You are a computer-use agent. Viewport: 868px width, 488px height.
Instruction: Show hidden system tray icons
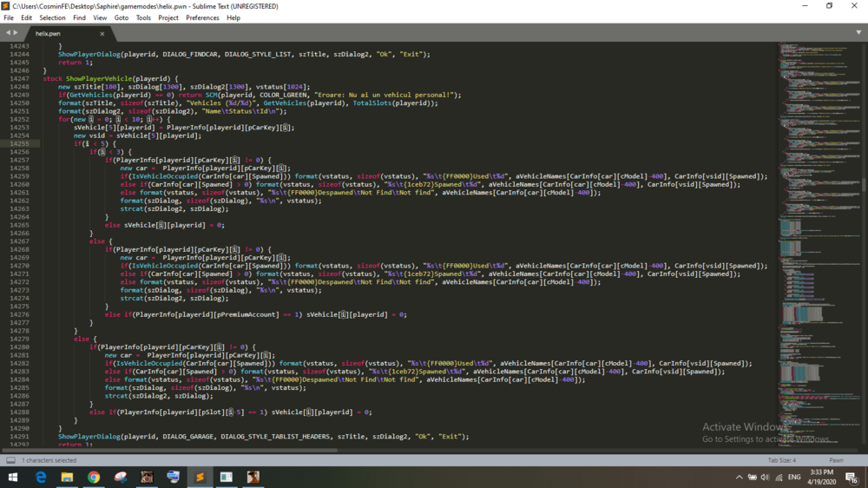point(739,477)
